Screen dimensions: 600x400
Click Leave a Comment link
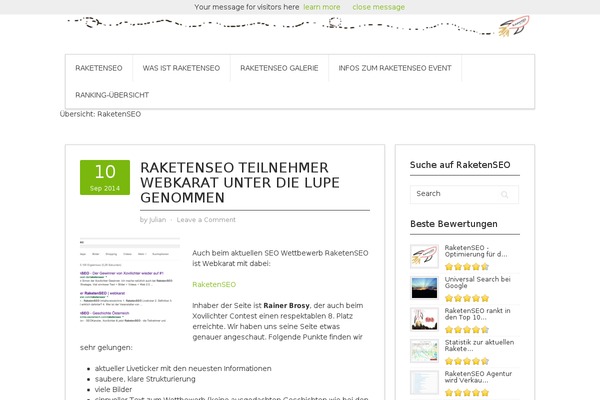(x=206, y=220)
